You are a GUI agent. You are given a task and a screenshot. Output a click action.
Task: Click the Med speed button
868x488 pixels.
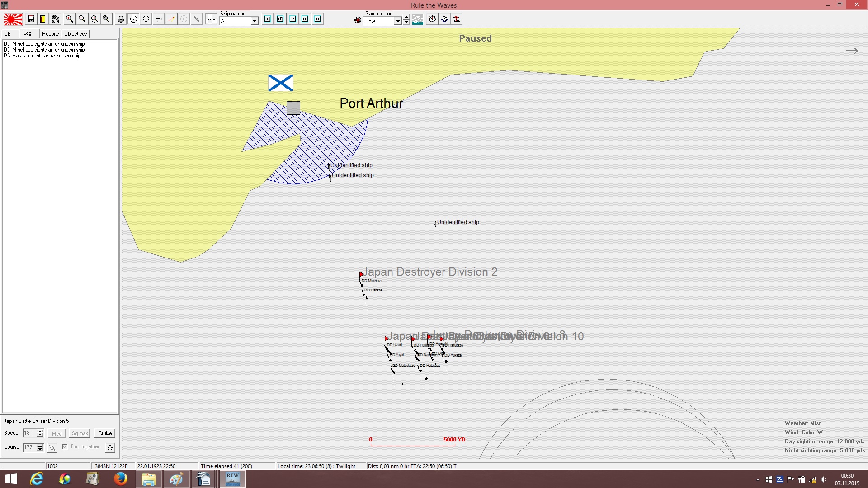click(x=57, y=433)
